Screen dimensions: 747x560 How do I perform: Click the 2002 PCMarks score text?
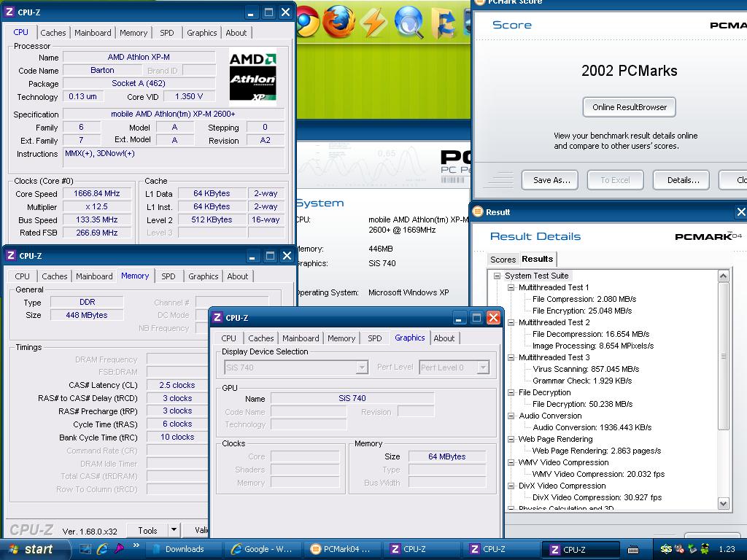630,71
